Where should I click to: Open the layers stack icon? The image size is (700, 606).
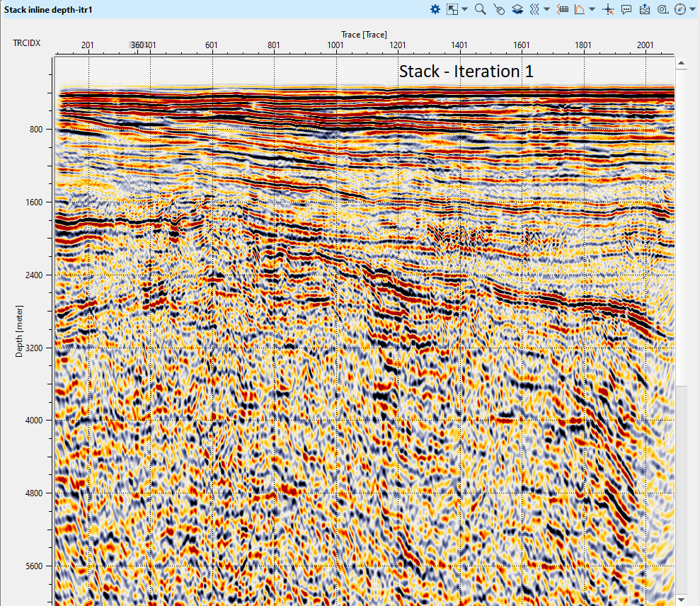click(517, 9)
